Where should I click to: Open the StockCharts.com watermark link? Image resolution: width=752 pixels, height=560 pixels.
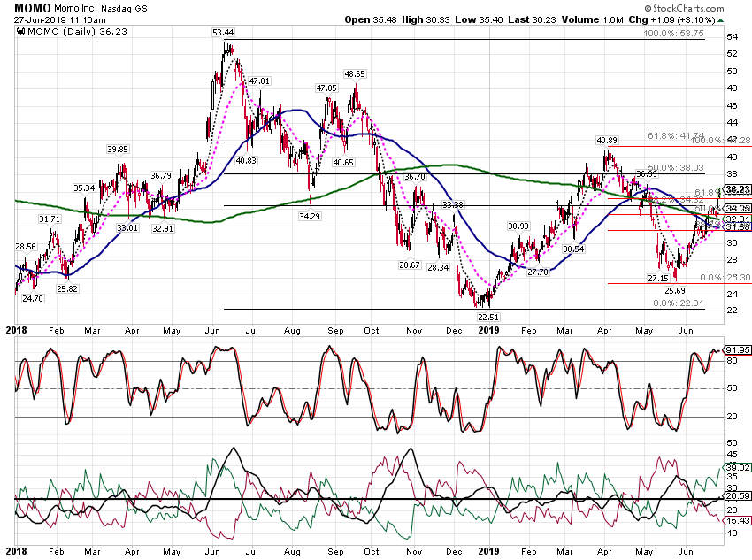(x=685, y=8)
